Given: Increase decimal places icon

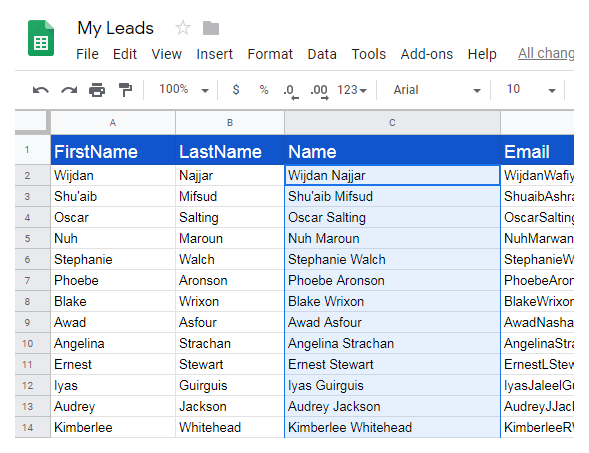Looking at the screenshot, I should [319, 92].
